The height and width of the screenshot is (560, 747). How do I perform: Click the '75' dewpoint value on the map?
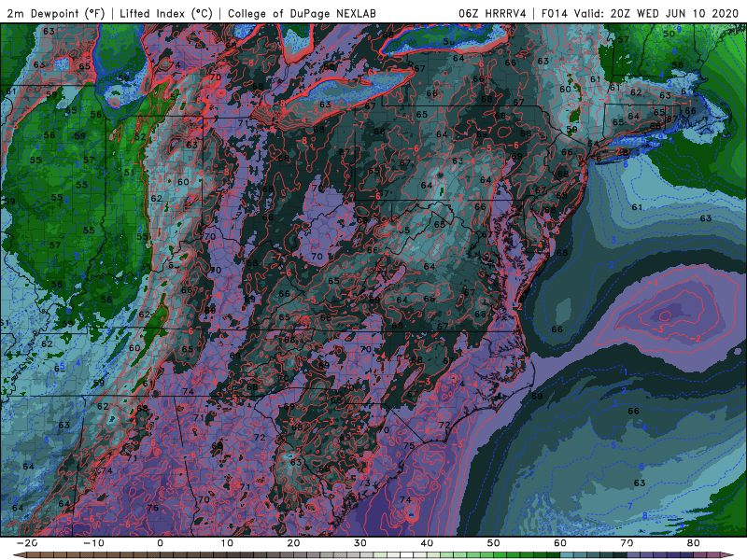tap(409, 446)
